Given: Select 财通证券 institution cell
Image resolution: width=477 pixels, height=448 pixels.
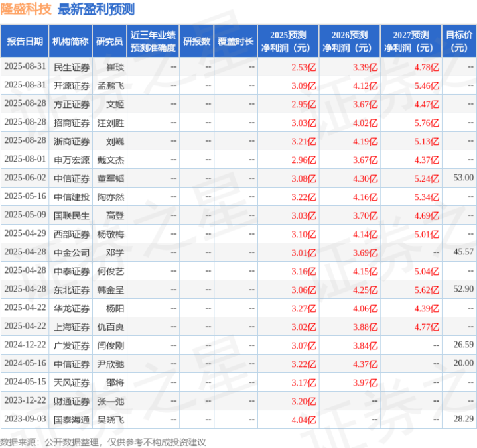Looking at the screenshot, I should tap(72, 402).
